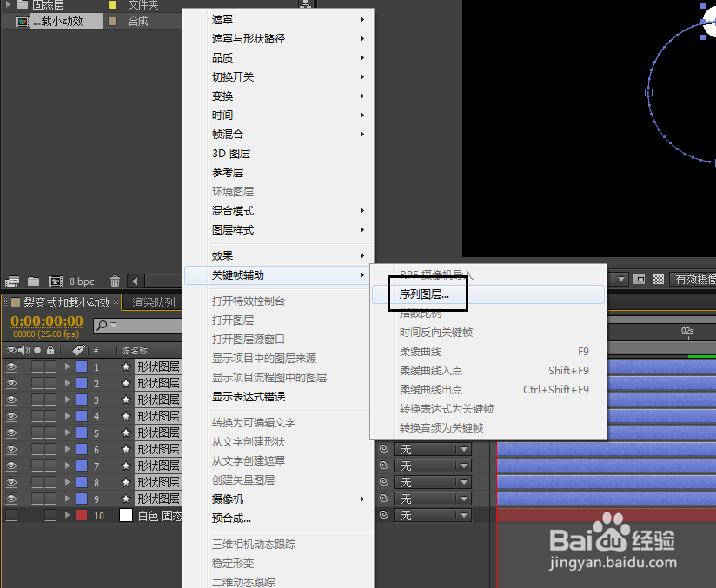716x588 pixels.
Task: Click the label tag column header icon
Action: click(79, 350)
